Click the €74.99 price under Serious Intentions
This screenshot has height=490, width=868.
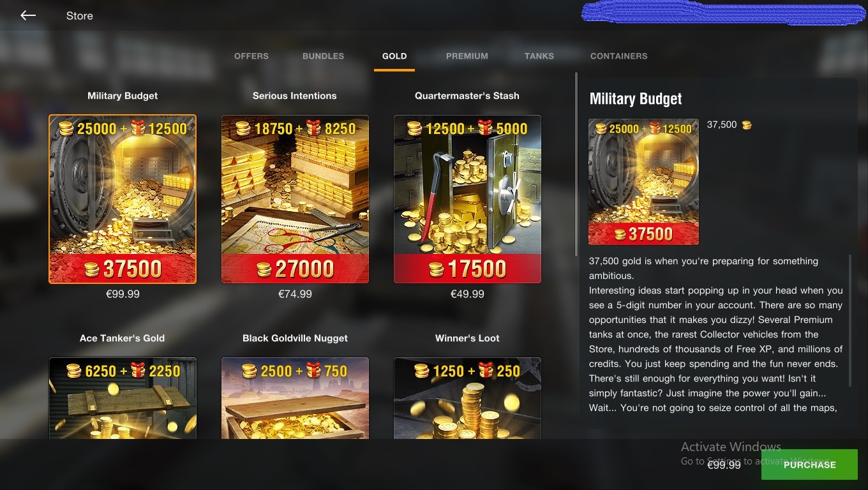[x=295, y=294]
